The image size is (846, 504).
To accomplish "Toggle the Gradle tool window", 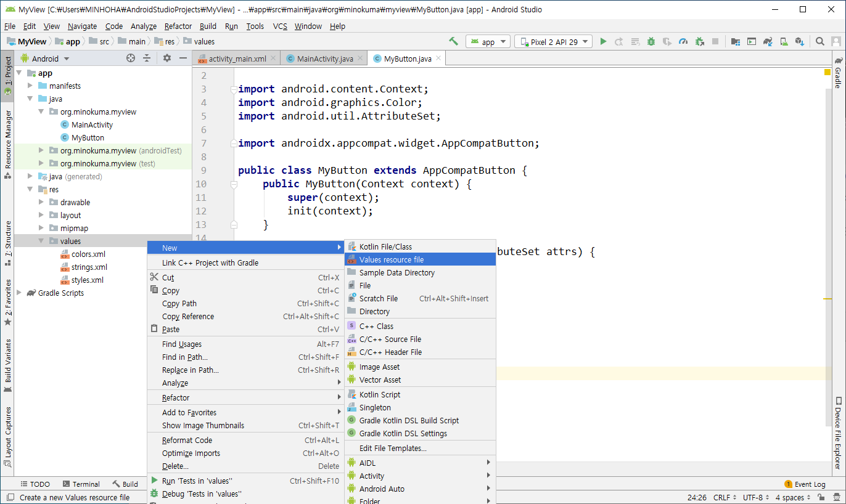I will pos(838,71).
